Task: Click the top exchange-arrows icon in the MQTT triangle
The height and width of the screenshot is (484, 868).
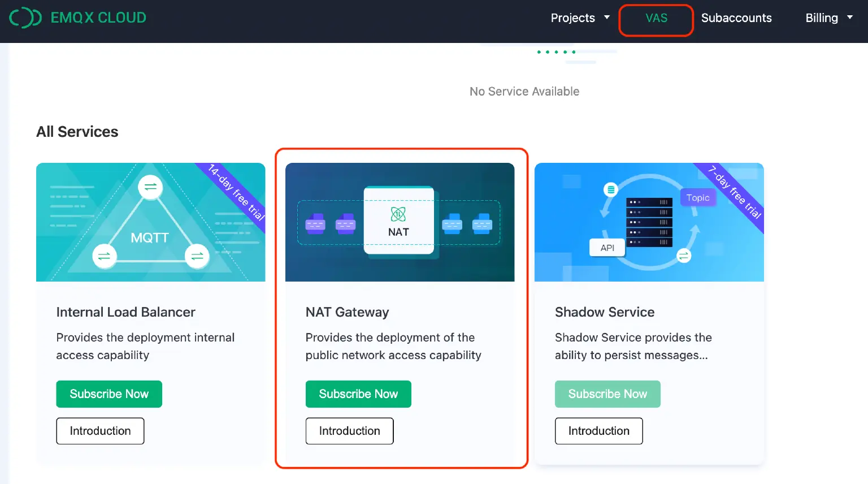Action: click(150, 187)
